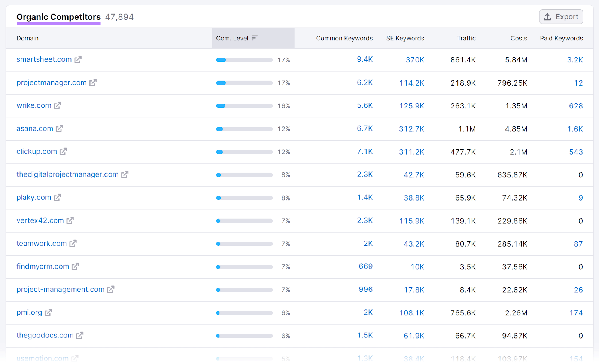Click the Domain column header
Screen dimensions: 599x364
tap(27, 38)
